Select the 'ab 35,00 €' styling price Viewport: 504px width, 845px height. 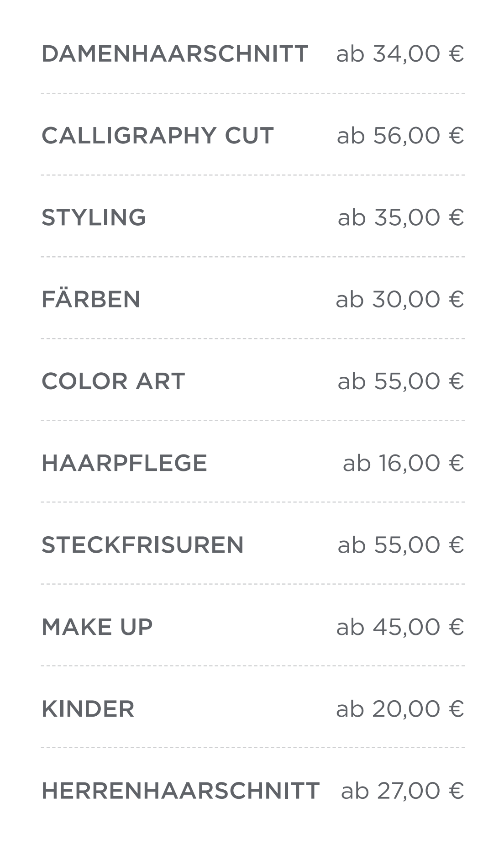401,217
